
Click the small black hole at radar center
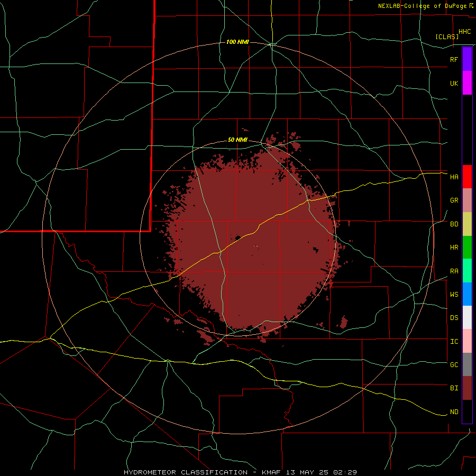(x=237, y=237)
